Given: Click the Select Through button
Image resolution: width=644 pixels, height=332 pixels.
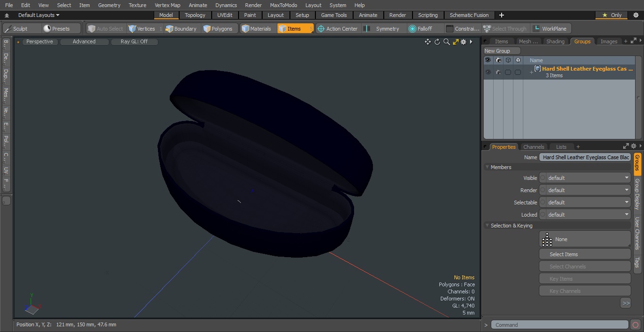Looking at the screenshot, I should 506,29.
